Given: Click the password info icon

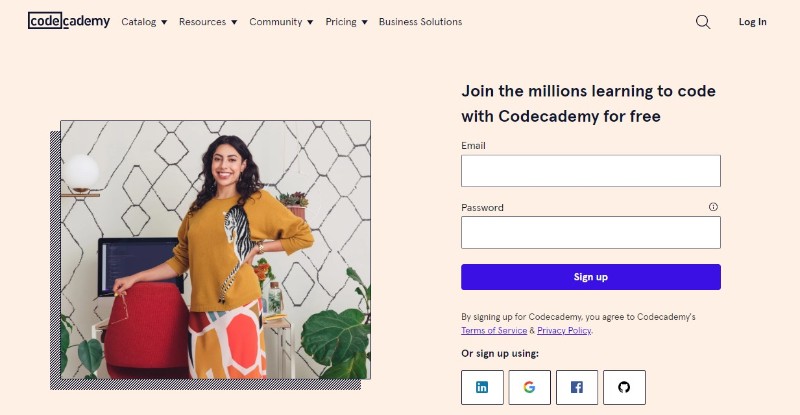Looking at the screenshot, I should click(713, 207).
